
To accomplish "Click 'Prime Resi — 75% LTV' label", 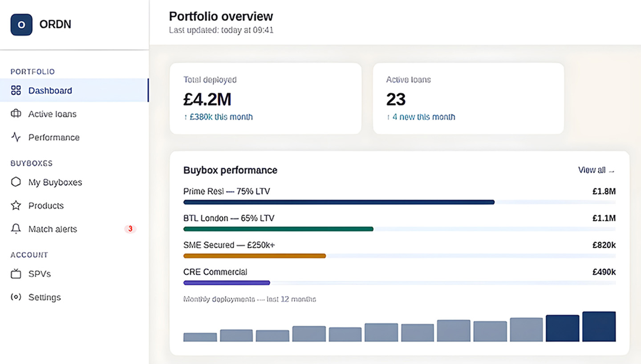I will point(227,191).
